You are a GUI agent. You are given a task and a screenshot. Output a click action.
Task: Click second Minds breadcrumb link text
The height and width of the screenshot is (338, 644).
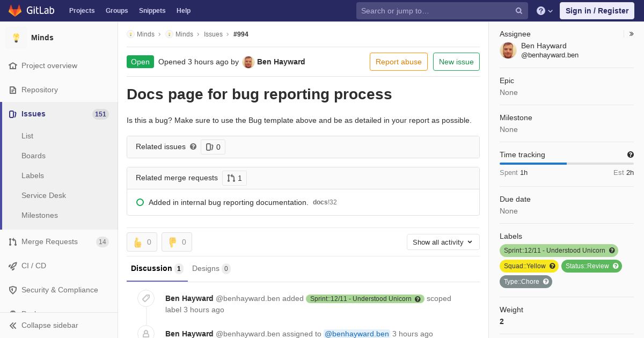pos(184,34)
